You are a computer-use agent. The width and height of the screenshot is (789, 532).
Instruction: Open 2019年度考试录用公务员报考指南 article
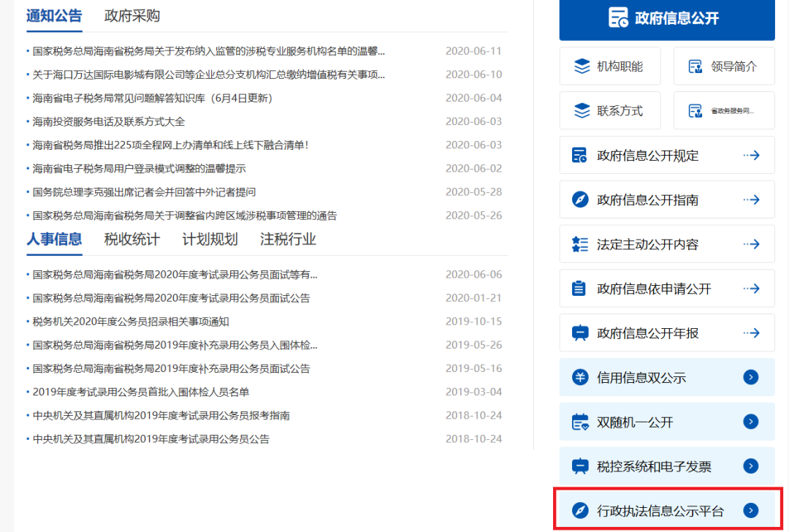coord(161,416)
